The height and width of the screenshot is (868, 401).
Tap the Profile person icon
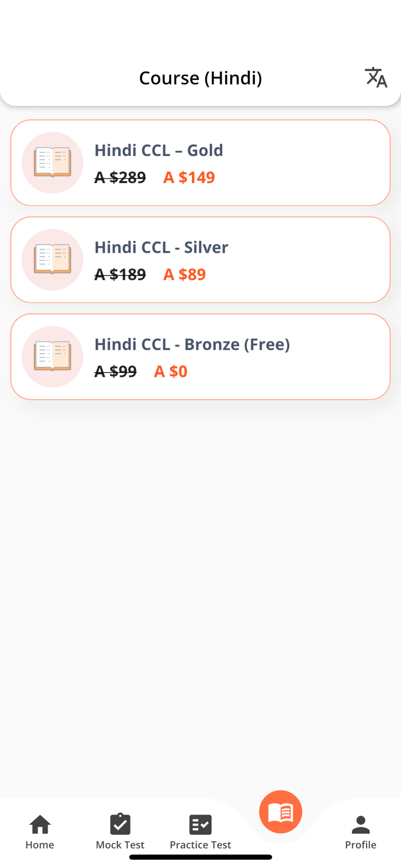(x=361, y=825)
